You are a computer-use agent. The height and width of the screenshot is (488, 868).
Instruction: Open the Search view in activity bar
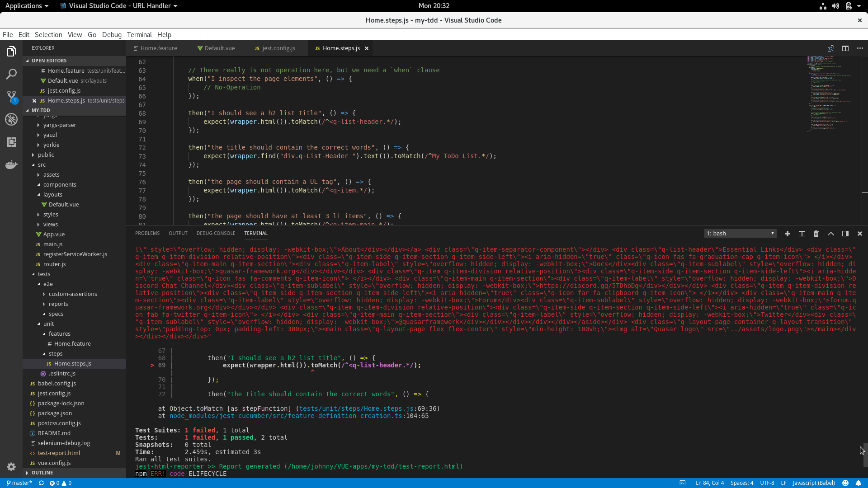11,74
